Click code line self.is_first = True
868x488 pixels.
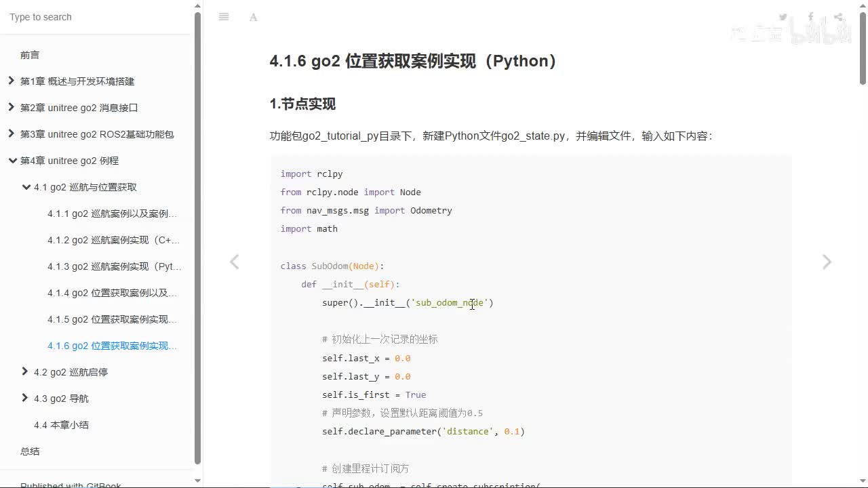(374, 395)
